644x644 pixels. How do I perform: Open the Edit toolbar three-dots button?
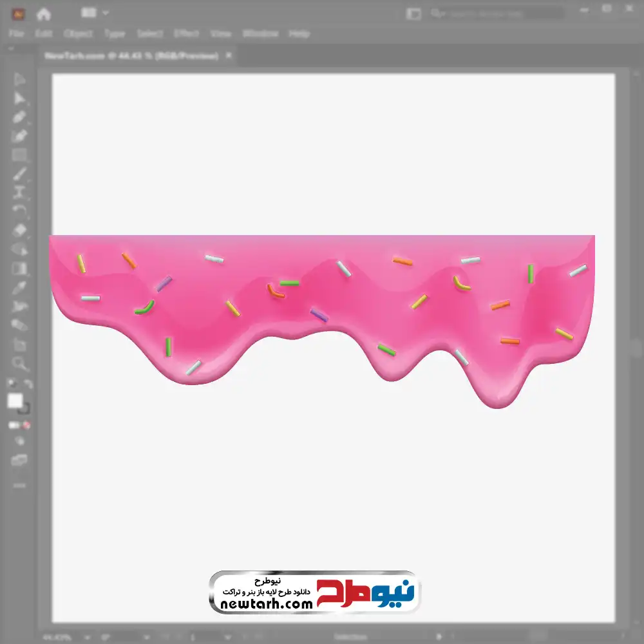20,485
